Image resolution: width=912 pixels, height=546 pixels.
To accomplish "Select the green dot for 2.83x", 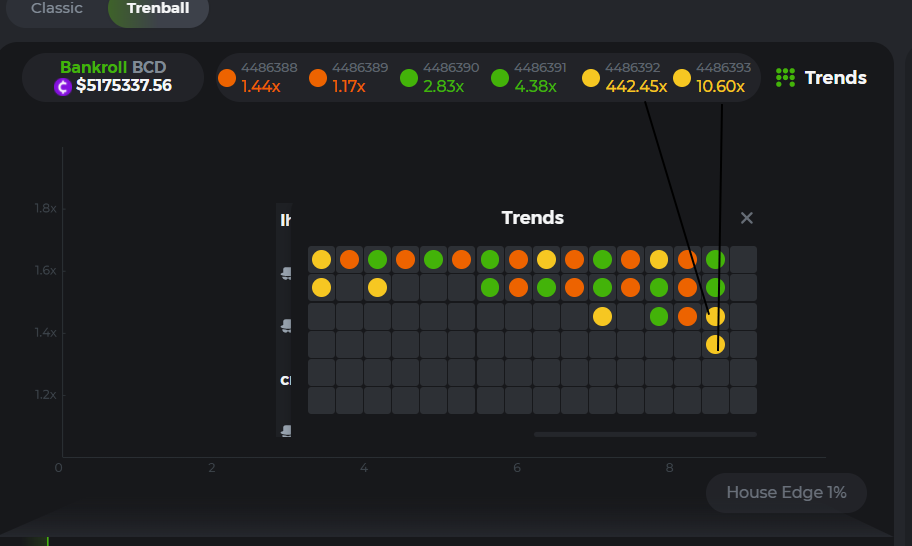I will point(408,78).
